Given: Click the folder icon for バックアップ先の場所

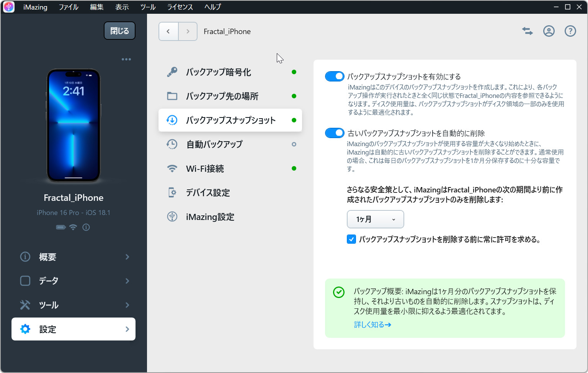Looking at the screenshot, I should tap(172, 96).
